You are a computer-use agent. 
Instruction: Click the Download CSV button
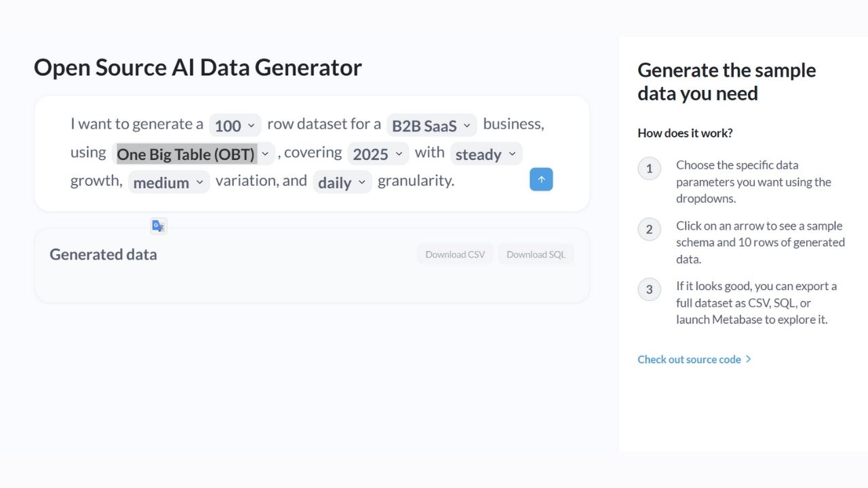(454, 253)
